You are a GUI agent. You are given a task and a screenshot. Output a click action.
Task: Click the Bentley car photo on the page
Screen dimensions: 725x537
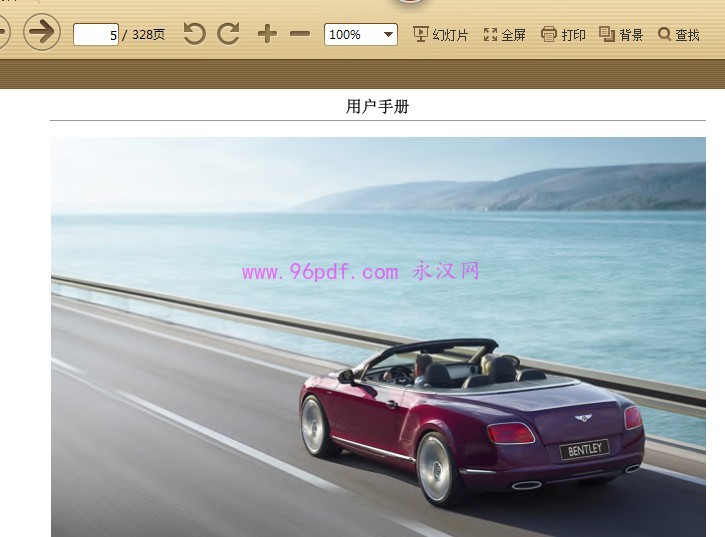pos(378,337)
